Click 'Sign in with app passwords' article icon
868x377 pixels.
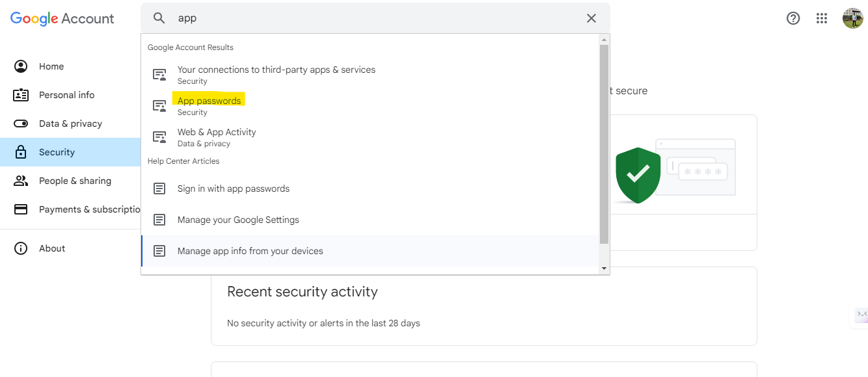(159, 188)
